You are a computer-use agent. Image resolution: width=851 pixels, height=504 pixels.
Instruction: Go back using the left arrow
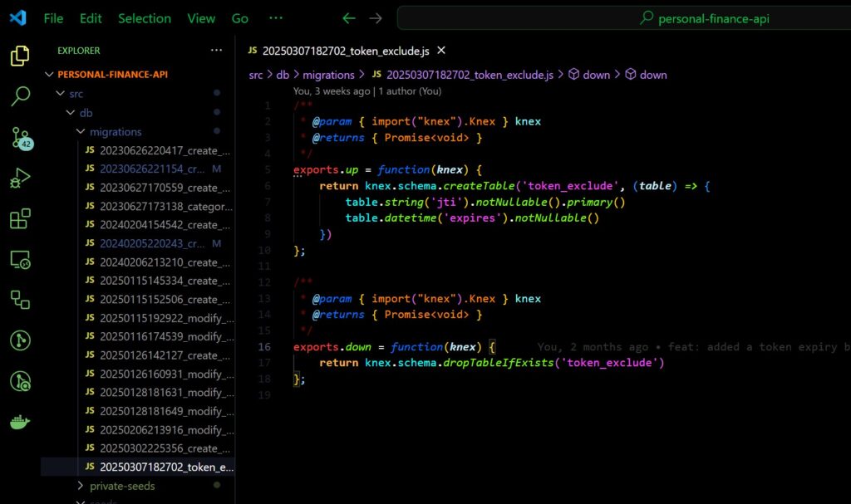(349, 18)
